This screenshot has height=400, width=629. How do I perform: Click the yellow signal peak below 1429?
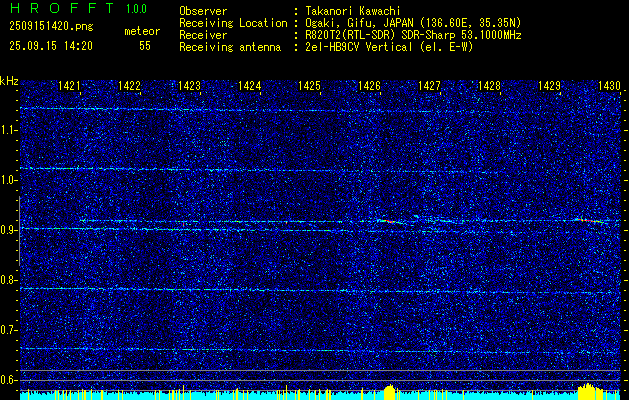590,392
